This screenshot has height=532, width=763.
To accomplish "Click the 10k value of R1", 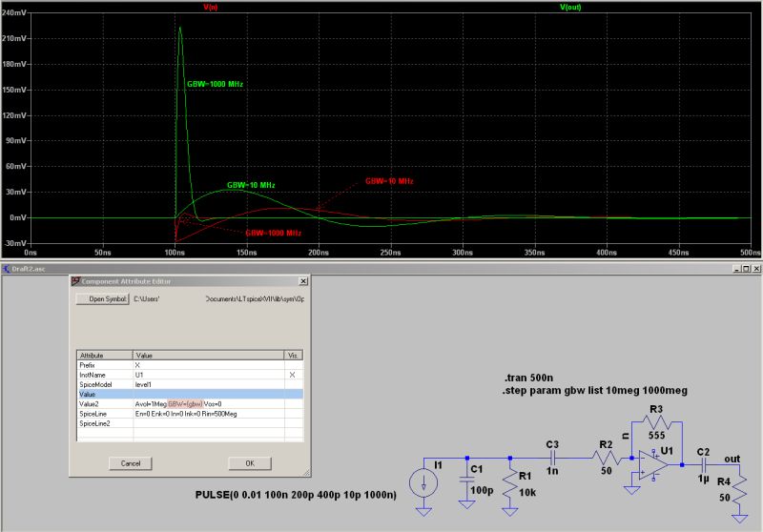I will coord(527,493).
